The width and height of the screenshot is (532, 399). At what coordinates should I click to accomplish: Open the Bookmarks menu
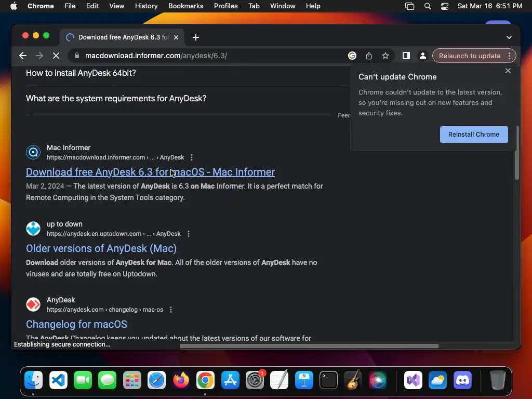point(185,6)
